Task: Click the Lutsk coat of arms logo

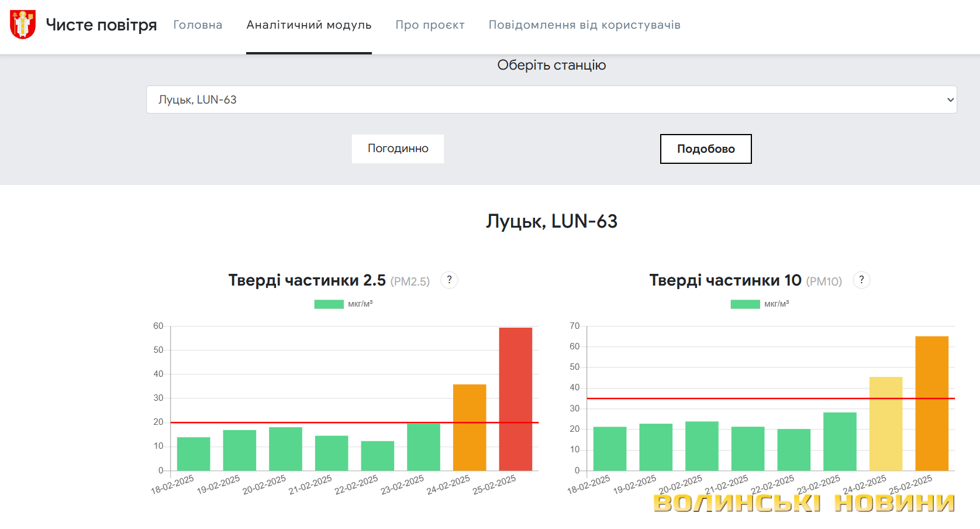Action: 23,25
